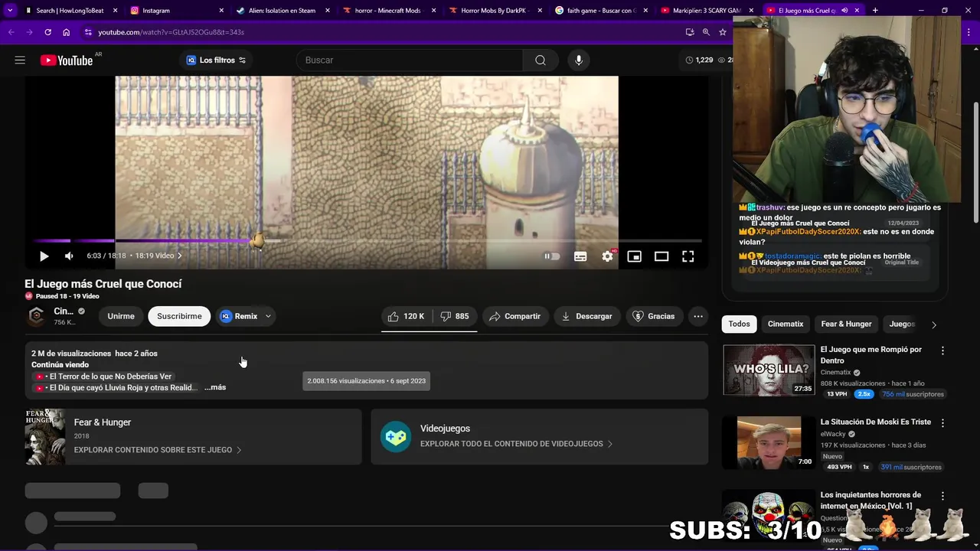Open Cinematix channel avatar
Viewport: 980px width, 551px height.
[36, 316]
